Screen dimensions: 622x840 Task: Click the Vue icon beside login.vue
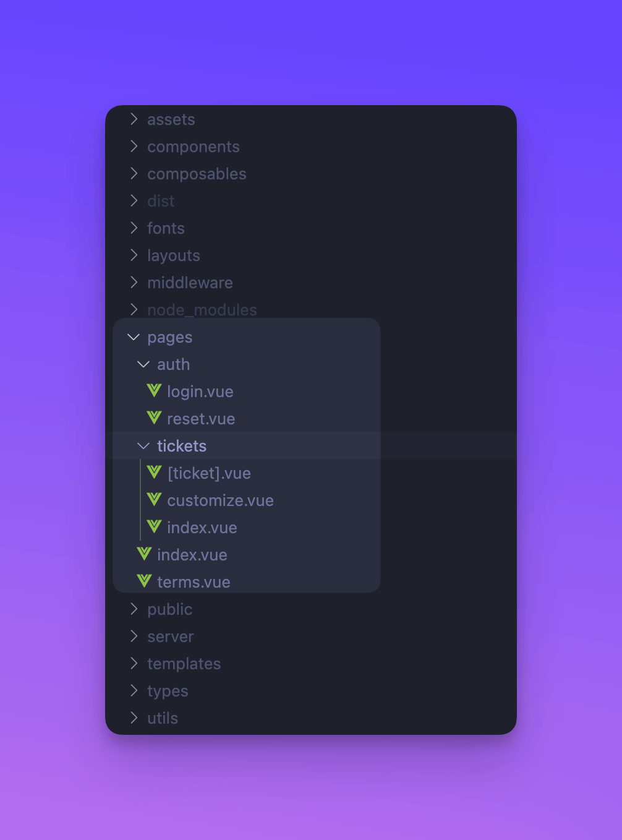click(154, 391)
